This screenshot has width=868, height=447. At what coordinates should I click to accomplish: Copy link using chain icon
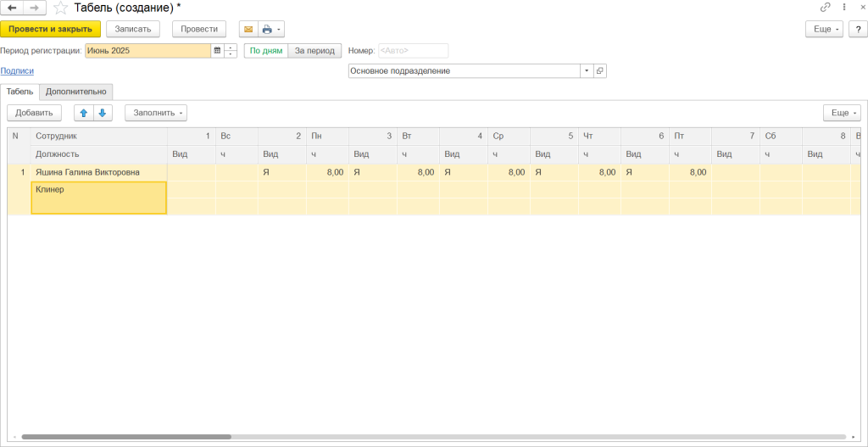pyautogui.click(x=825, y=7)
